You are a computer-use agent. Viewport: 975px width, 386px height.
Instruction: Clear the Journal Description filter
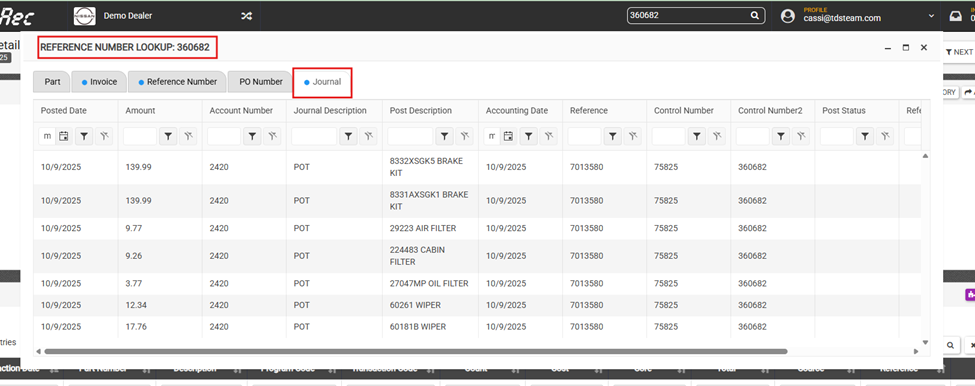[x=368, y=136]
